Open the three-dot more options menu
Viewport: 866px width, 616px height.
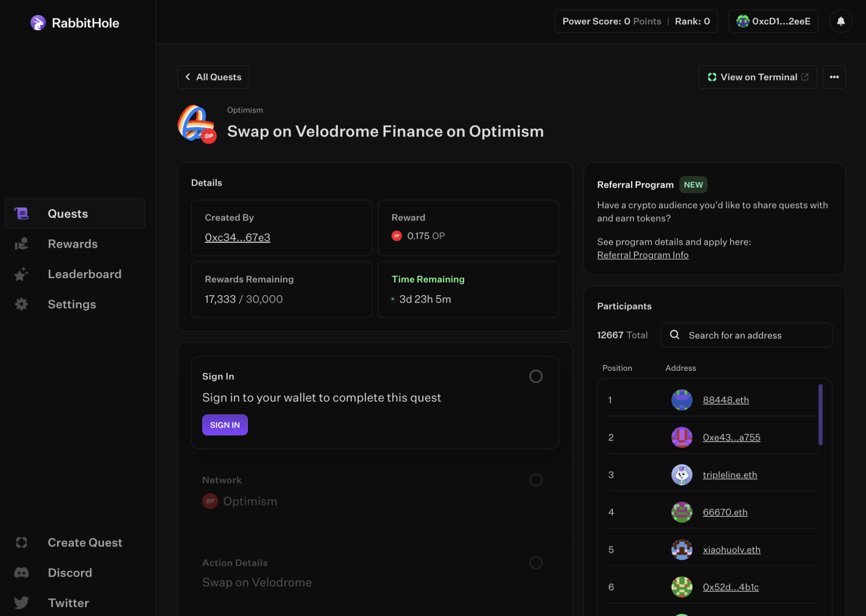pyautogui.click(x=834, y=77)
